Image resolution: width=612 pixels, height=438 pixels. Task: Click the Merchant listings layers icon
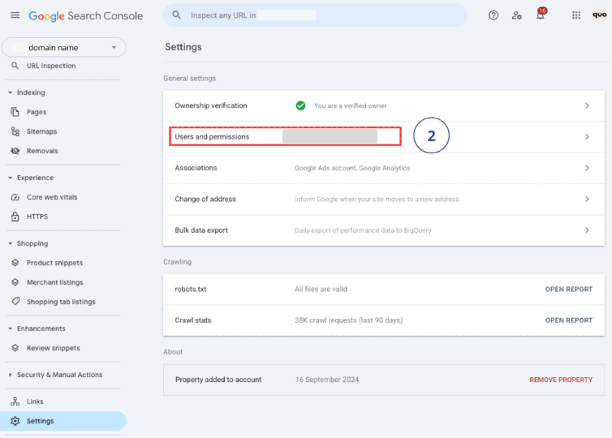click(15, 282)
